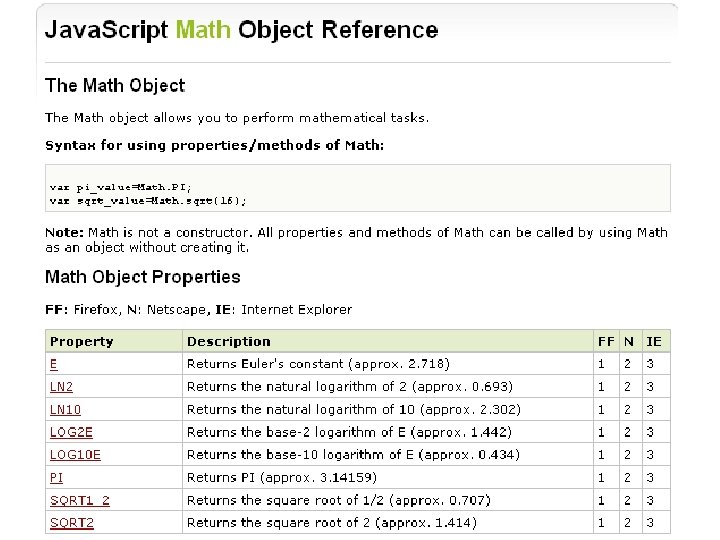Click the N column header

(x=630, y=342)
